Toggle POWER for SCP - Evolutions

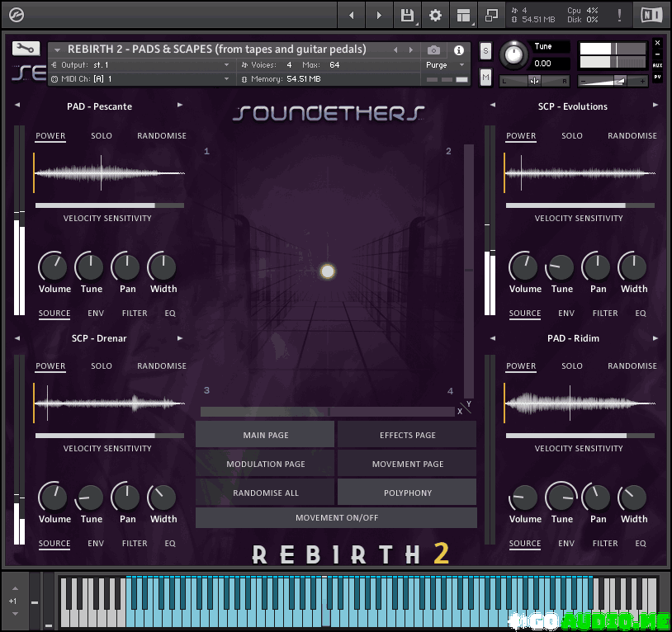pos(521,136)
